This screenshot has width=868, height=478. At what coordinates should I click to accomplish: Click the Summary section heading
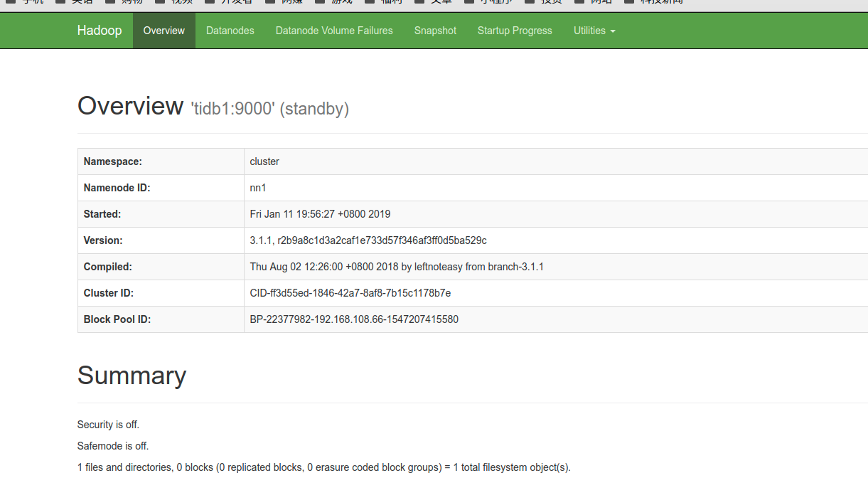[132, 375]
